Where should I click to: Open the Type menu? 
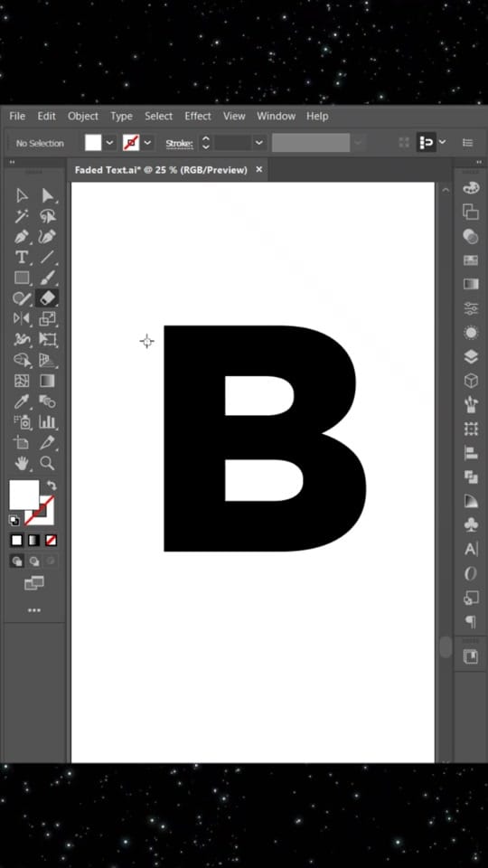coord(121,117)
